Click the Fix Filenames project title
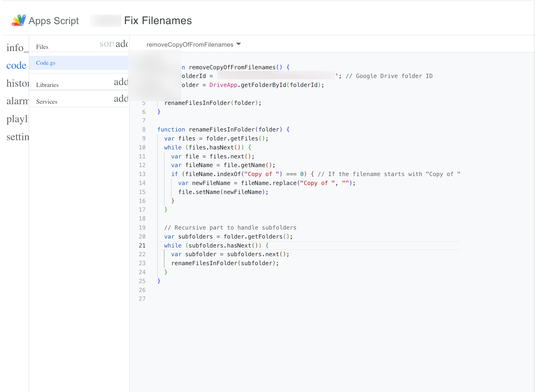 [x=158, y=21]
